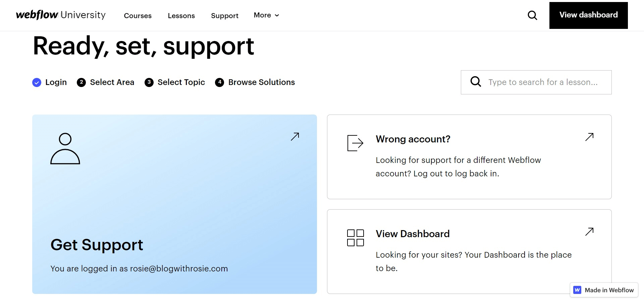Click the logged in as rosie@blogwithrosie.com text
Image resolution: width=644 pixels, height=303 pixels.
tap(139, 269)
